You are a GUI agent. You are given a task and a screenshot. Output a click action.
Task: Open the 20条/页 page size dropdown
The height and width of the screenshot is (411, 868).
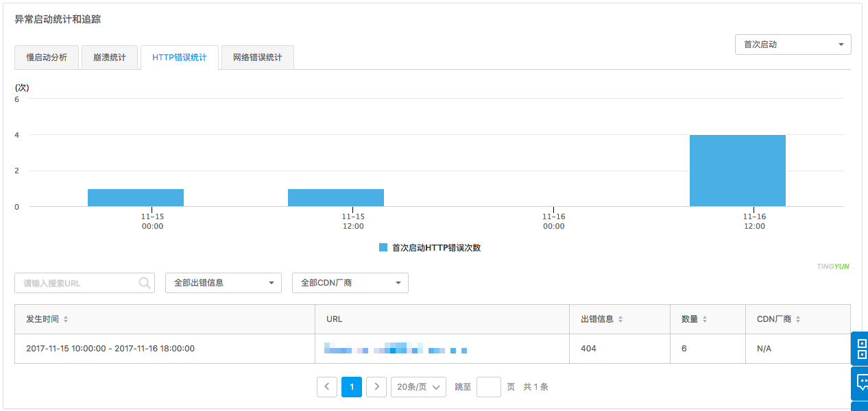tap(418, 387)
